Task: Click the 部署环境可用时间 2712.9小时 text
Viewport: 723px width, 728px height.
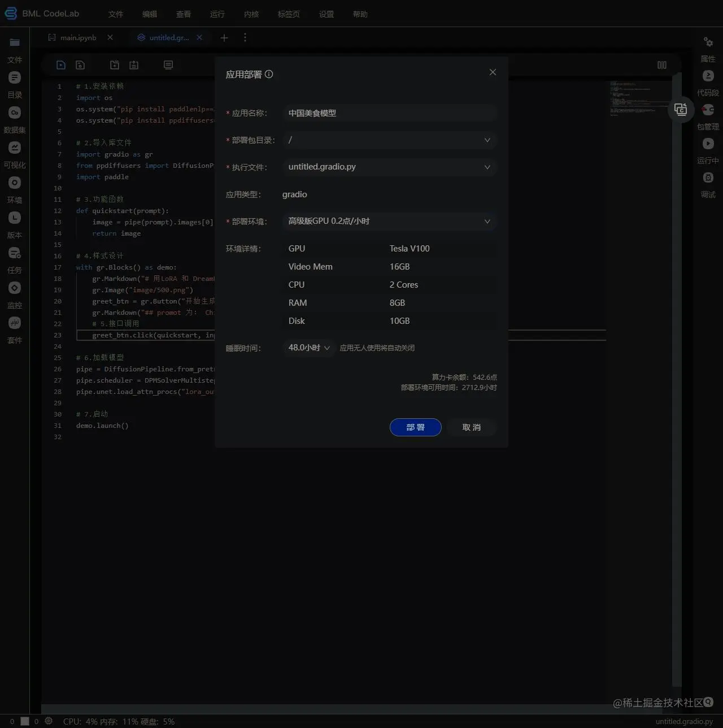Action: tap(449, 388)
